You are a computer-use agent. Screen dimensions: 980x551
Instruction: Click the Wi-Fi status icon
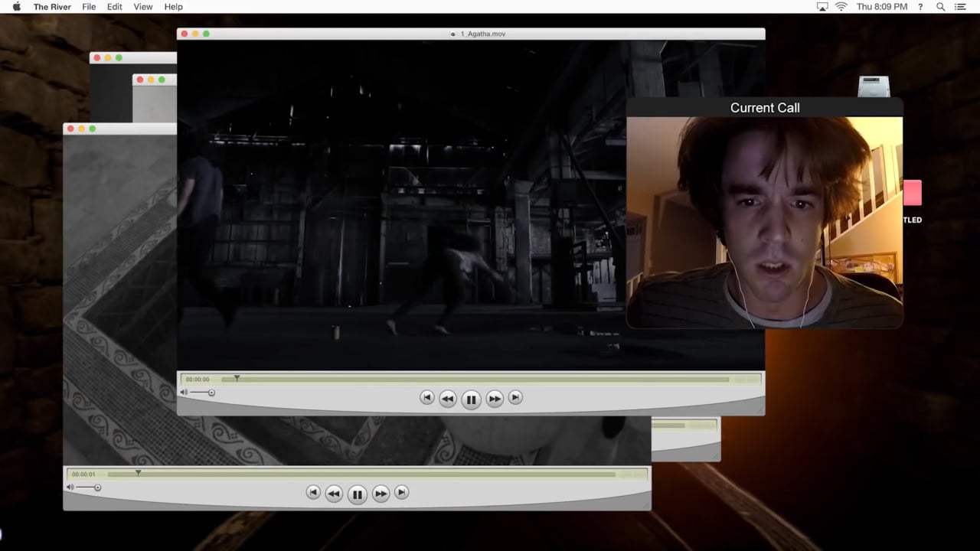click(841, 7)
